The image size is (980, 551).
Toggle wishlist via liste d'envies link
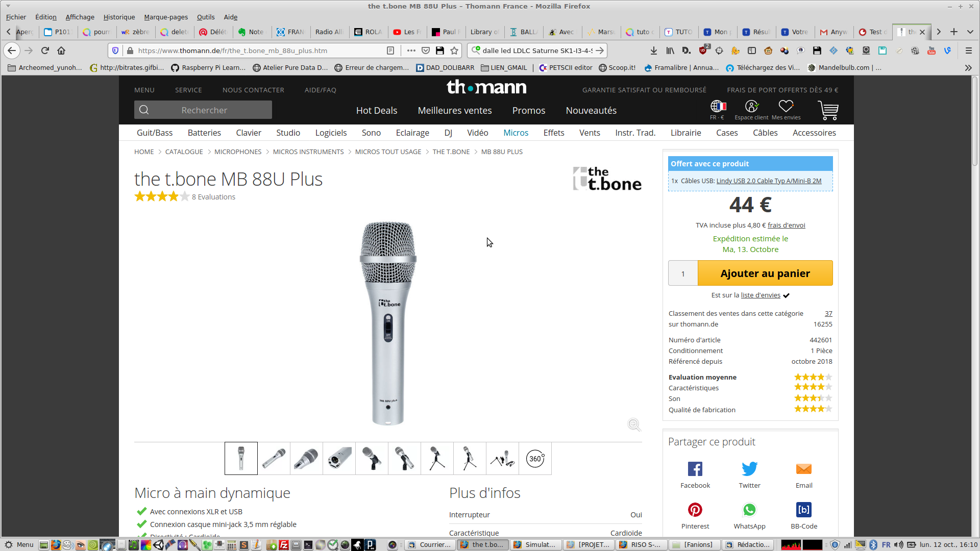pyautogui.click(x=761, y=295)
